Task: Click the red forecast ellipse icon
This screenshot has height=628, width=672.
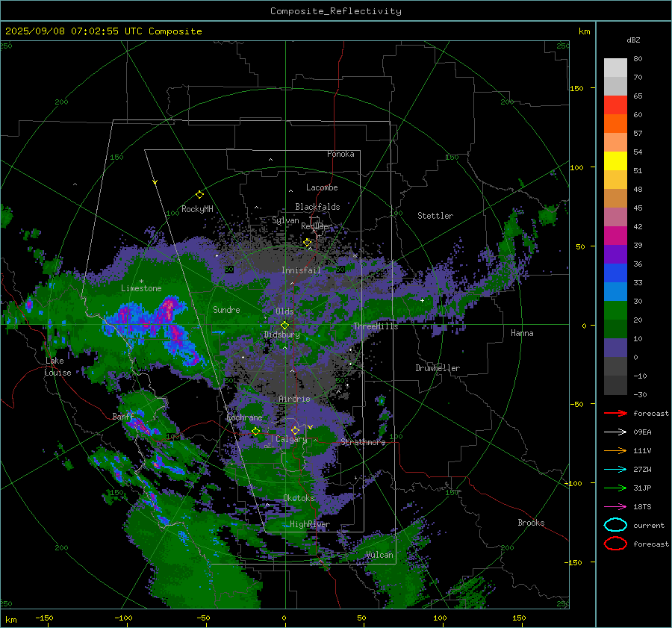Action: [x=615, y=544]
